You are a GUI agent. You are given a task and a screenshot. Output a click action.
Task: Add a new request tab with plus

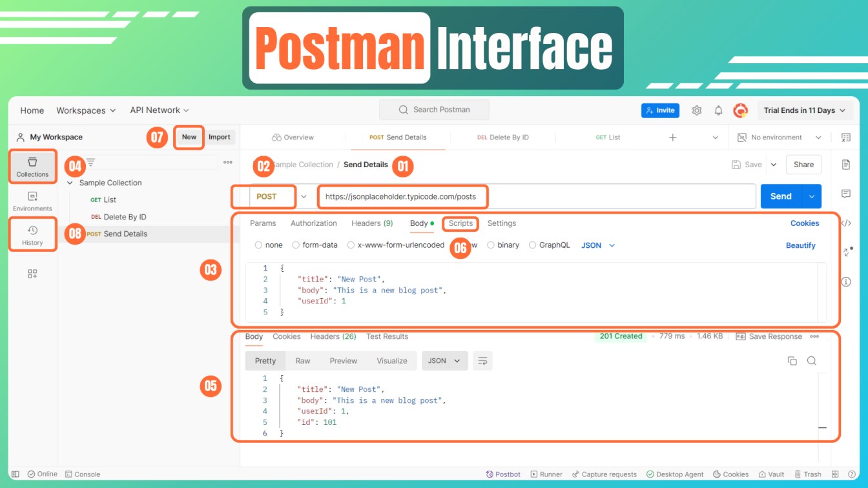(672, 137)
